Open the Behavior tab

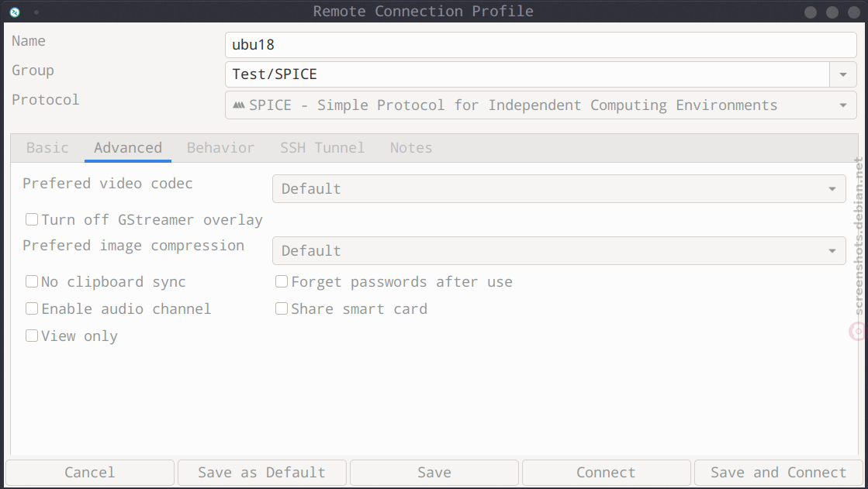pos(220,148)
